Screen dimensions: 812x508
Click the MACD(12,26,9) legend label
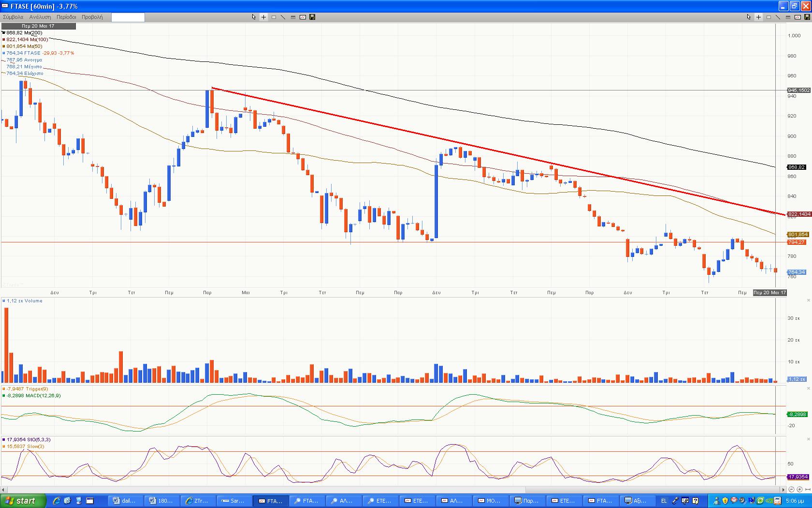[x=31, y=396]
